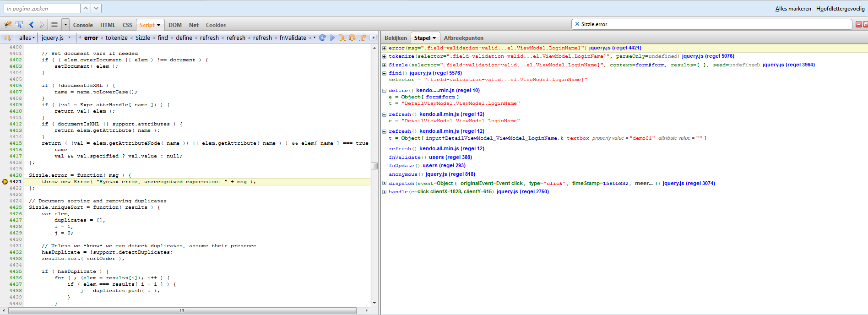Screen dimensions: 868x315
Task: Click the blue back navigation arrow
Action: (31, 25)
